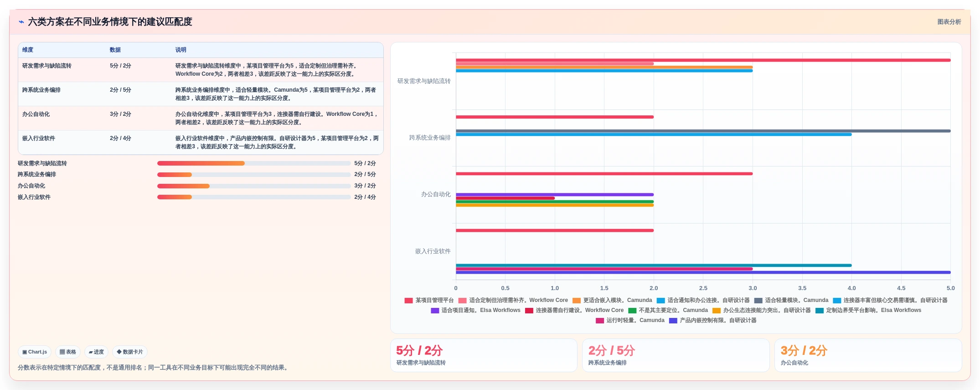980x390 pixels.
Task: Click progress value 3分 / 2分 beside 办公自动化 bar
Action: [x=365, y=186]
